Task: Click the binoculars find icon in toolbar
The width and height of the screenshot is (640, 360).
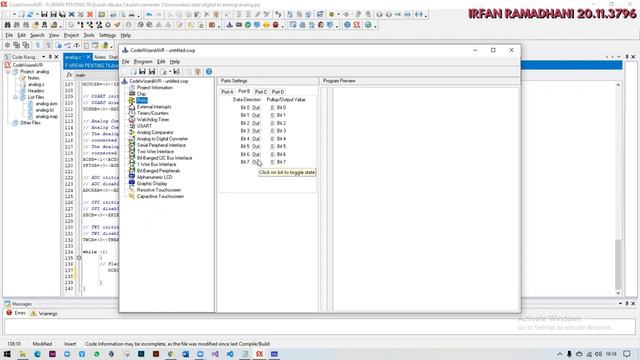Action: point(7,25)
